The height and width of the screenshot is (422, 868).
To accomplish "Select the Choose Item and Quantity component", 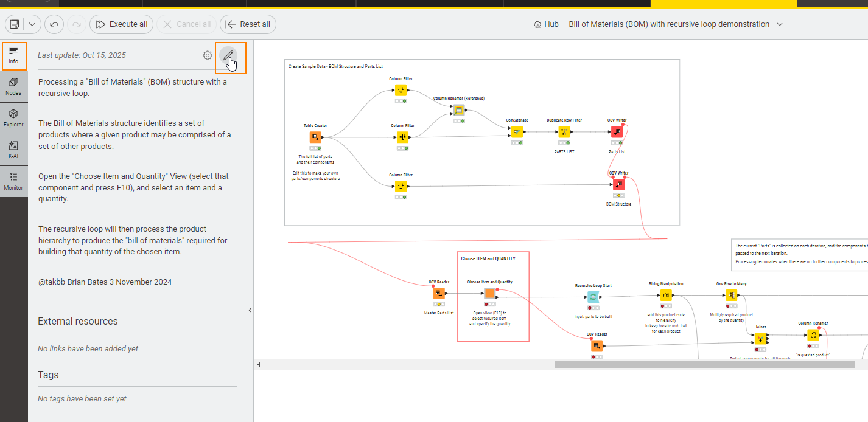I will pyautogui.click(x=490, y=294).
